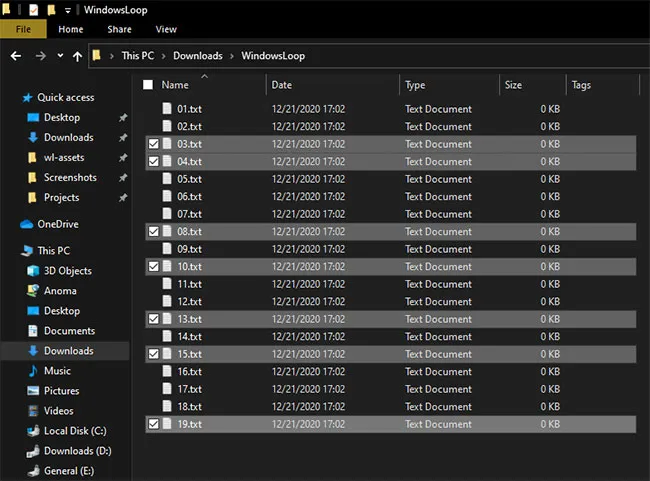Click the Up one level arrow
Viewport: 650px width, 481px height.
(77, 56)
